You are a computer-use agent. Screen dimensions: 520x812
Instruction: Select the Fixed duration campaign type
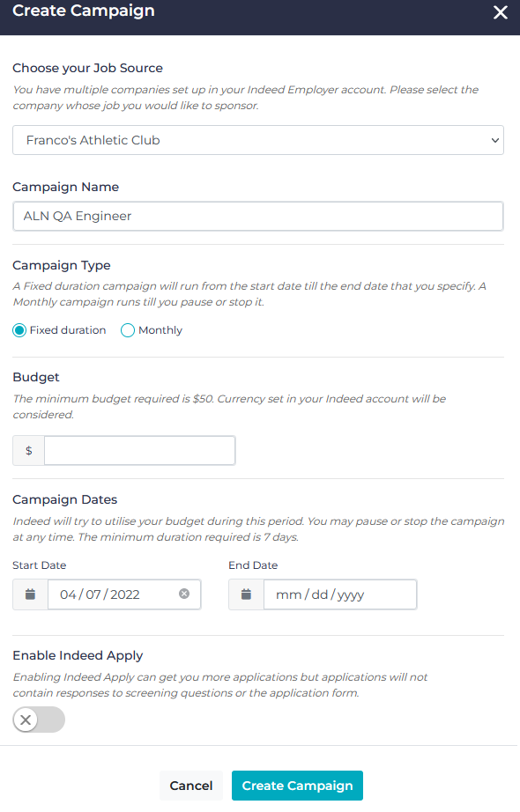click(x=19, y=329)
